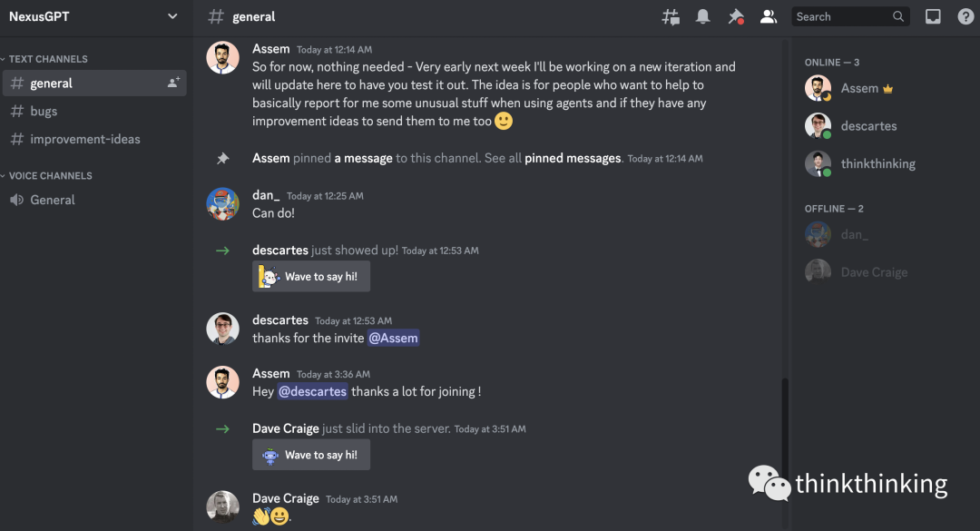This screenshot has width=980, height=531.
Task: Click the notification bell icon
Action: point(702,16)
